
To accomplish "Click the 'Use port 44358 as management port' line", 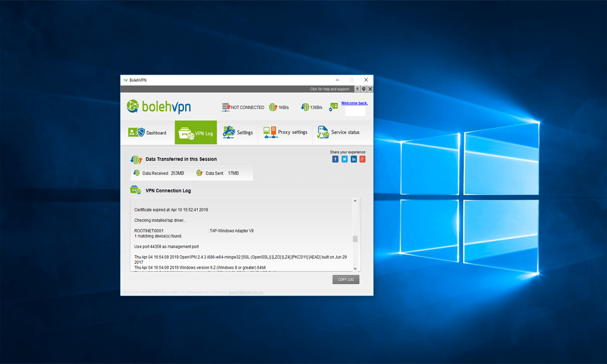I will (166, 246).
